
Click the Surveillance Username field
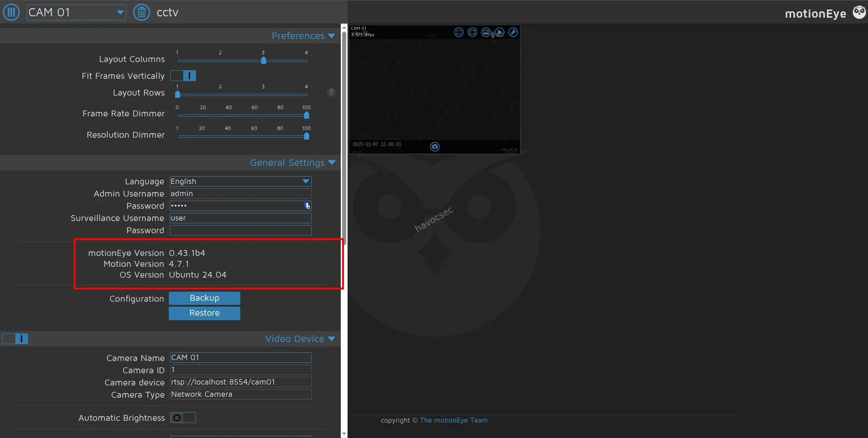(241, 218)
